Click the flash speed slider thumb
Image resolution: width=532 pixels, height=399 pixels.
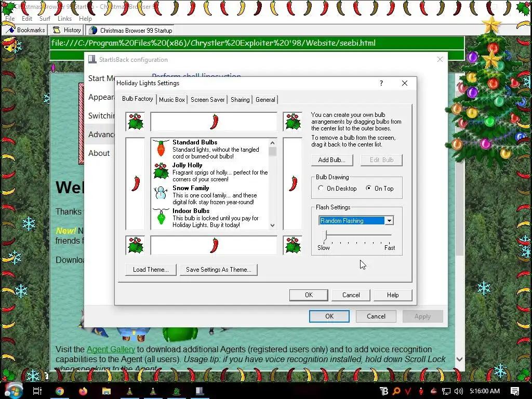coord(325,235)
